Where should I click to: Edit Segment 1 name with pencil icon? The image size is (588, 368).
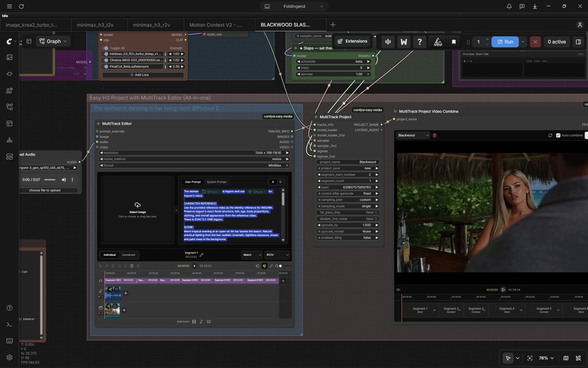[x=201, y=255]
